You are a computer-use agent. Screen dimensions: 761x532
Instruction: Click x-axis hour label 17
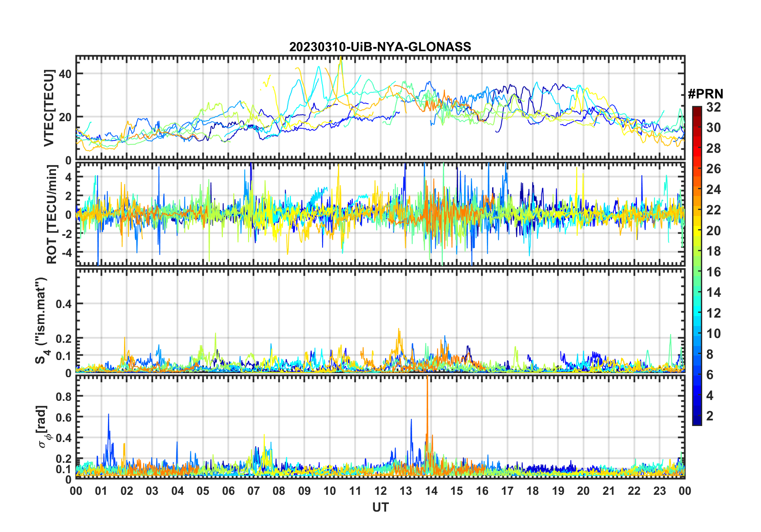tap(507, 490)
